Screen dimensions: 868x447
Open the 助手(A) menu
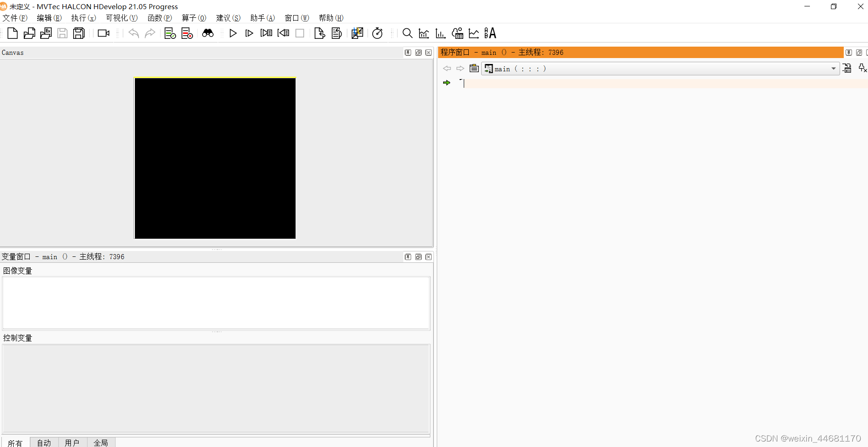click(263, 18)
